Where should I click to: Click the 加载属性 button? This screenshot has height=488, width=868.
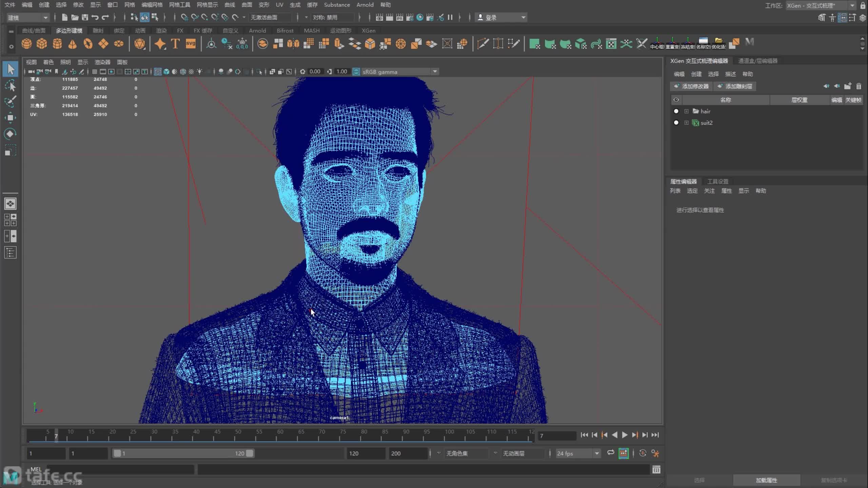point(766,480)
